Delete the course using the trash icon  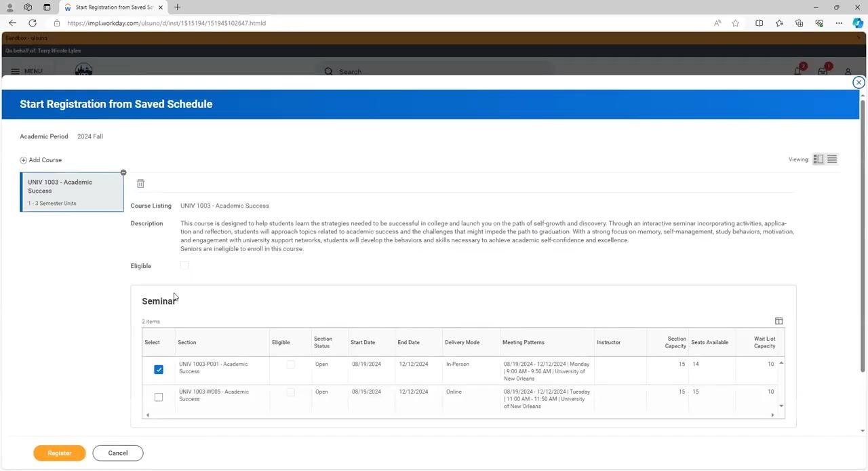coord(140,184)
